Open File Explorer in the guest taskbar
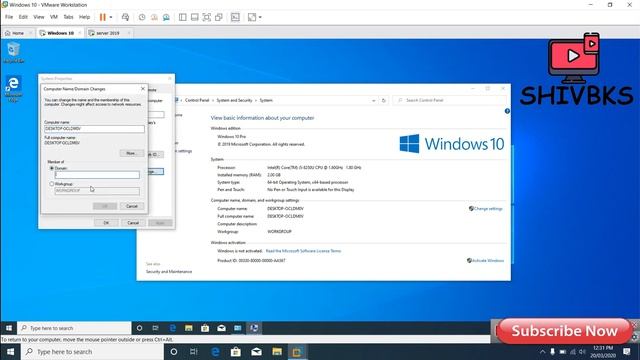The height and width of the screenshot is (360, 640). click(x=189, y=328)
